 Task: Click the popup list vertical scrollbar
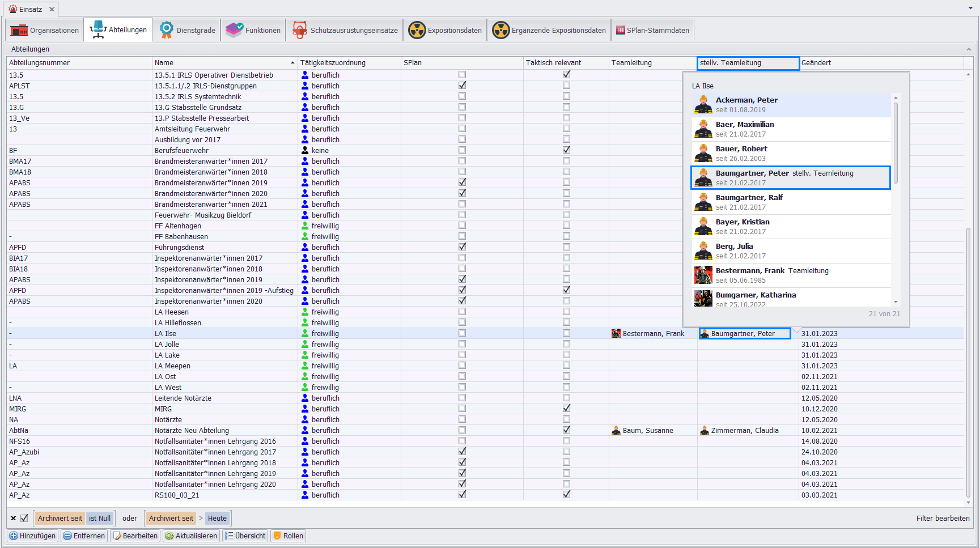pyautogui.click(x=896, y=142)
